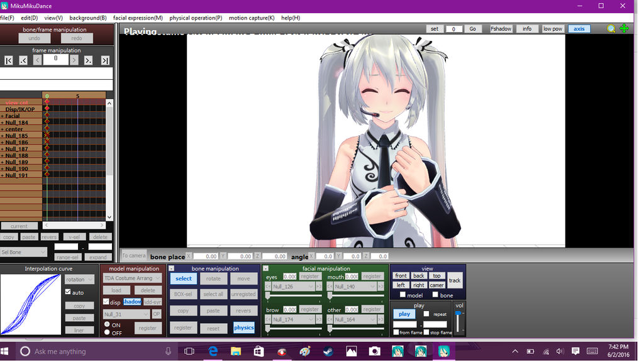This screenshot has width=644, height=362.
Task: Open the red download app in taskbar
Action: tap(282, 351)
